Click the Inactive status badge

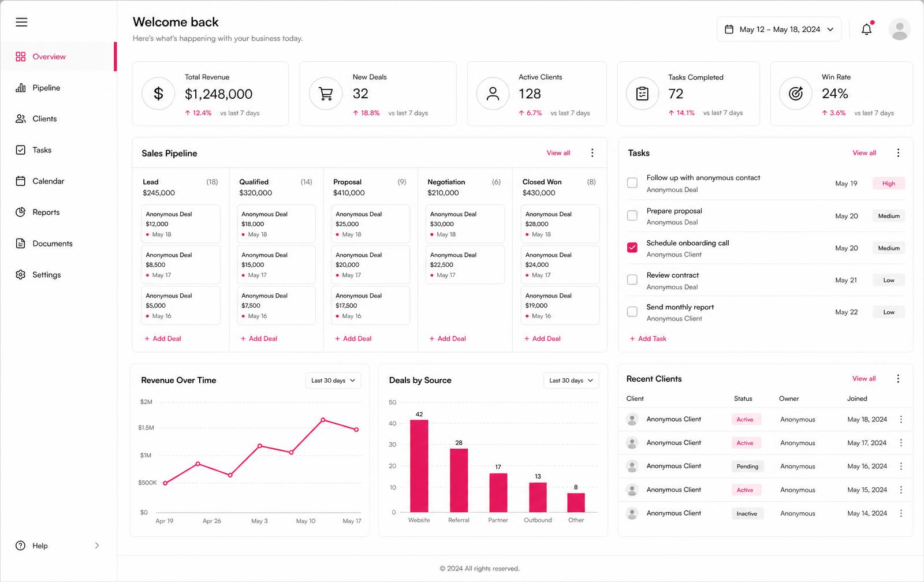click(x=747, y=513)
